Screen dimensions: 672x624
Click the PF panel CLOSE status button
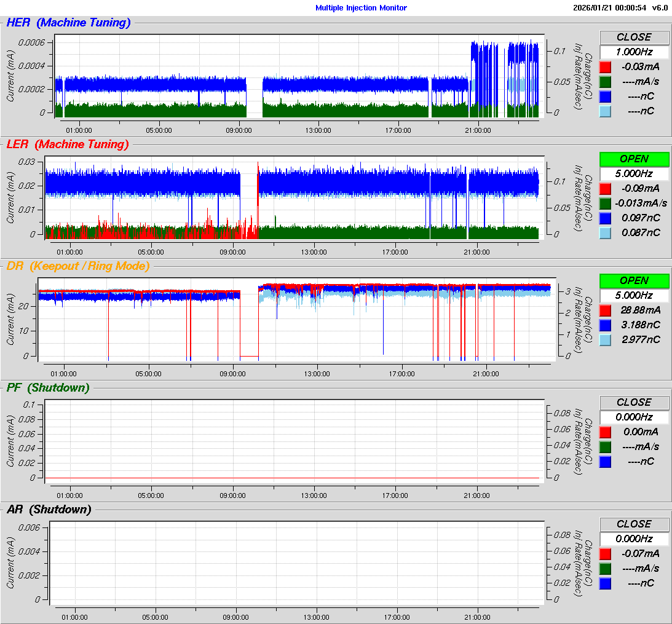coord(634,402)
